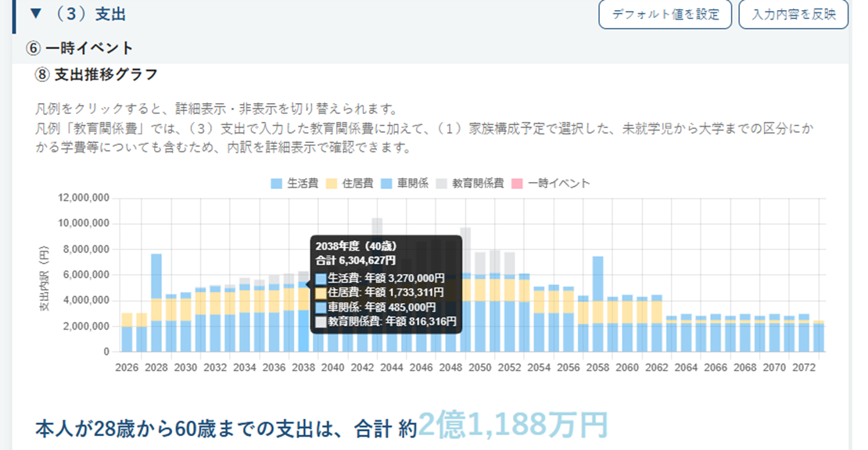Click the 2038 highlighted bar

click(x=303, y=311)
